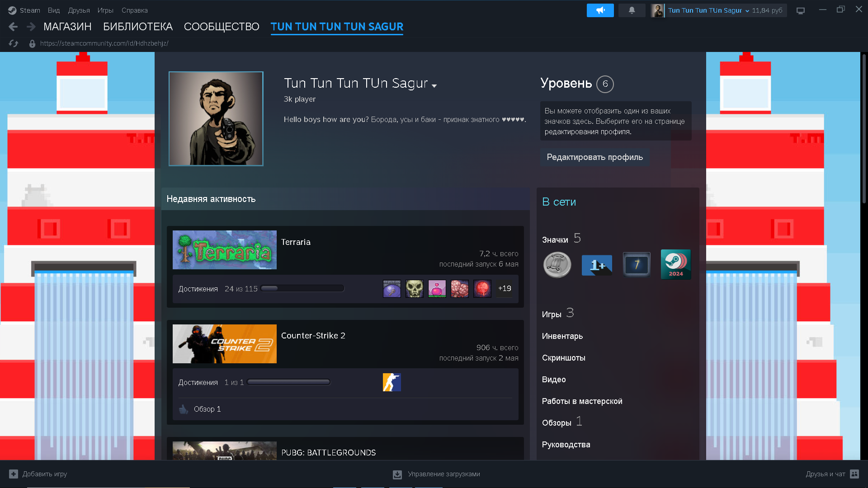
Task: Open the Видео link
Action: (554, 380)
